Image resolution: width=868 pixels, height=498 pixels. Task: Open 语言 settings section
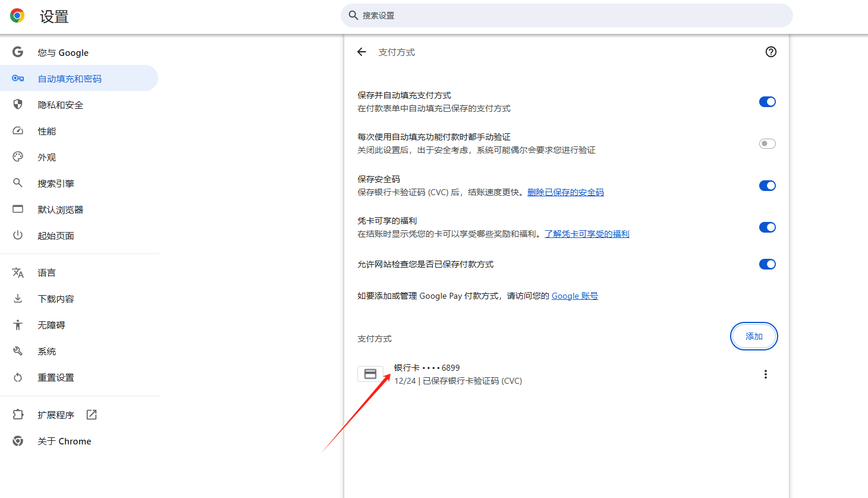(79, 273)
